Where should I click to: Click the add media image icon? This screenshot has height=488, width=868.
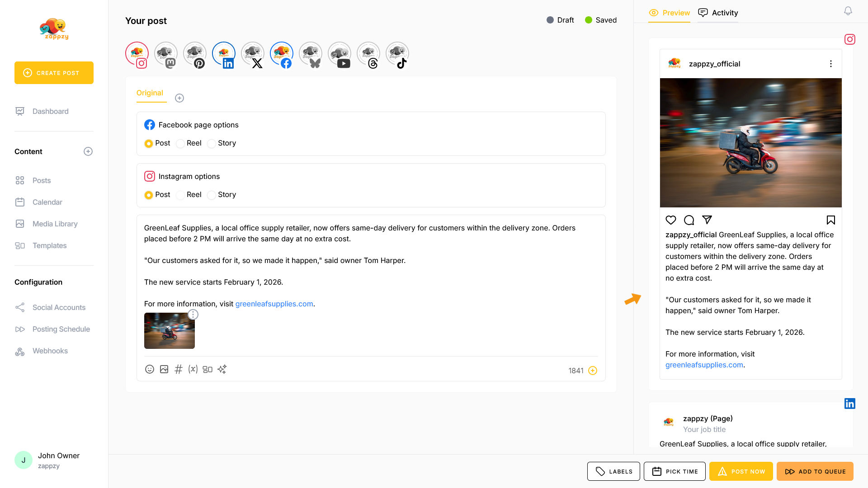point(164,369)
